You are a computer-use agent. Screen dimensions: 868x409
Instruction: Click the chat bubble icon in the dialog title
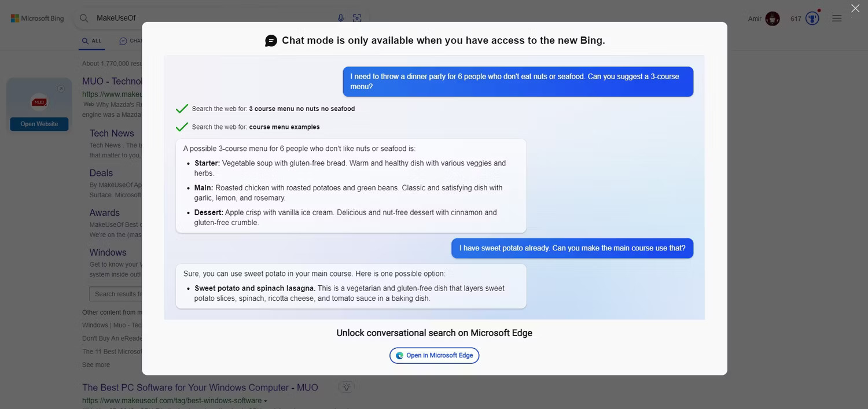[271, 40]
